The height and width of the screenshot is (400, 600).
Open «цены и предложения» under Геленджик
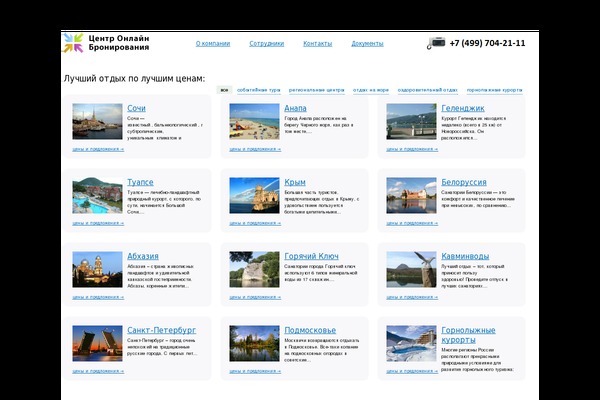[x=412, y=149]
